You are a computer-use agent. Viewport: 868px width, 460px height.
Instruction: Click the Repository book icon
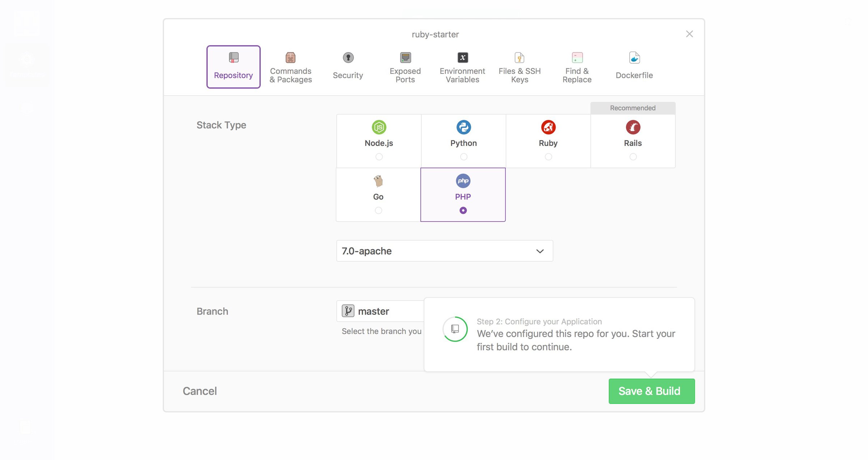pyautogui.click(x=234, y=58)
